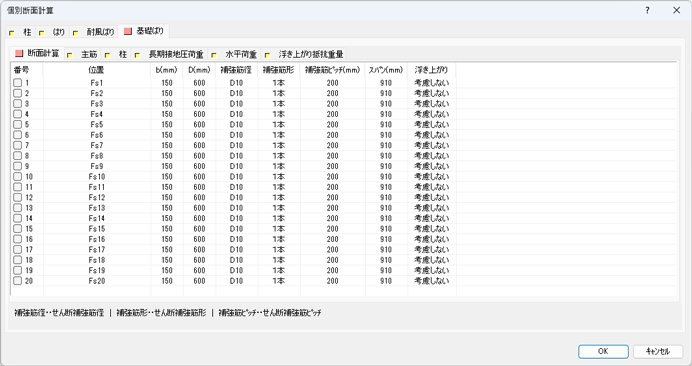The width and height of the screenshot is (692, 366).
Task: Tick the checkbox for row 17
Action: coord(17,249)
